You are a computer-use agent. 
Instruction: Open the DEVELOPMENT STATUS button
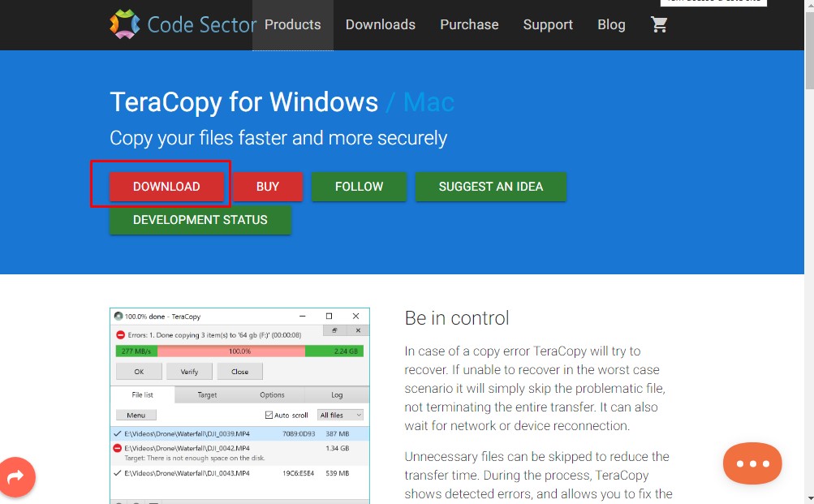pos(200,220)
